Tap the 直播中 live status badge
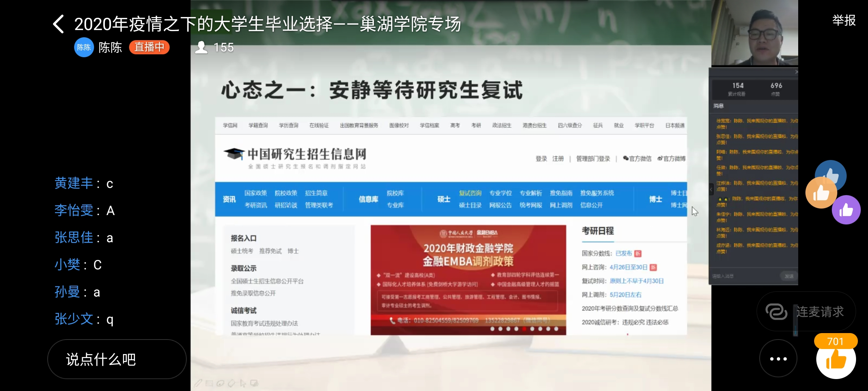Viewport: 868px width, 391px height. (149, 47)
